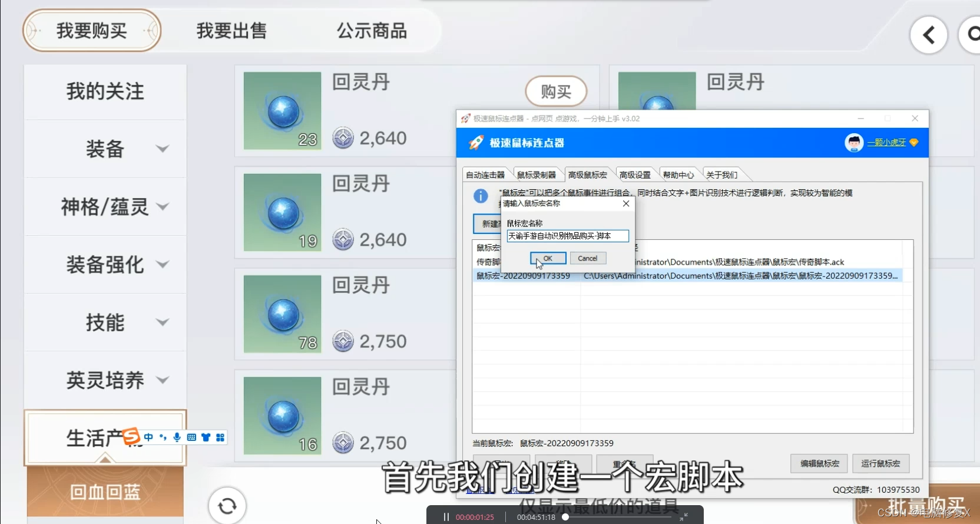The width and height of the screenshot is (980, 524).
Task: Click the coin icon in the quantity 16 listing
Action: coord(343,443)
